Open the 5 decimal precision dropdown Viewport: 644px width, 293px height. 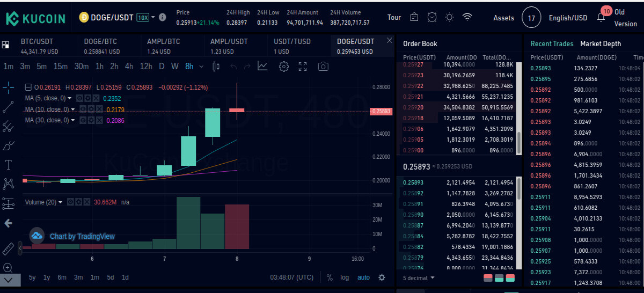point(419,278)
